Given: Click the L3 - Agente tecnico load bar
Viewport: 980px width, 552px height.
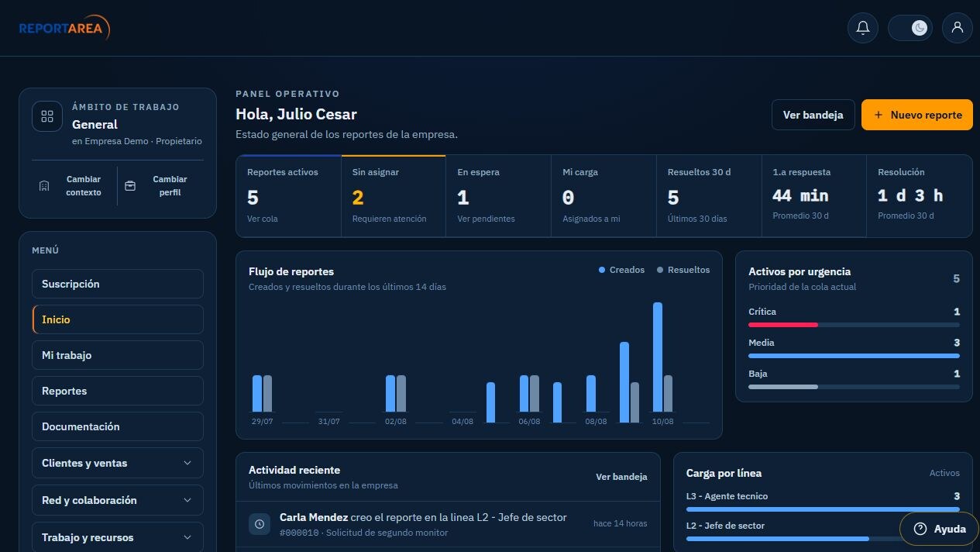Looking at the screenshot, I should point(823,509).
